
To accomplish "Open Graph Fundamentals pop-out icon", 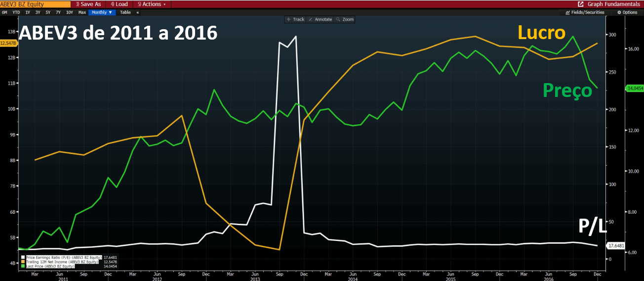I will (581, 4).
